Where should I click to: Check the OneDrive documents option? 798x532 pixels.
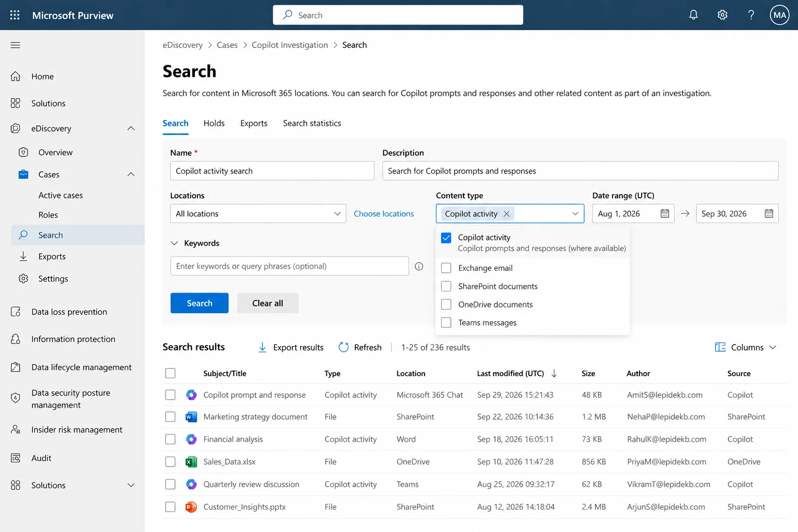tap(446, 304)
